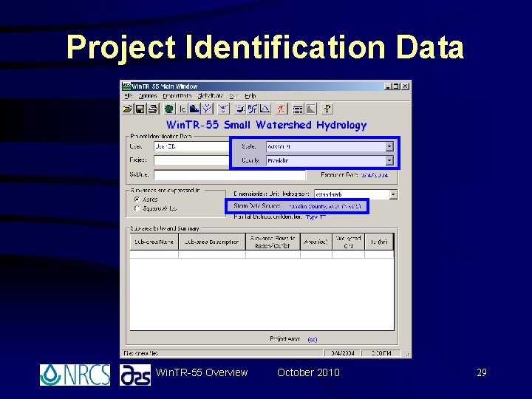Click the Print icon in toolbar
Image resolution: width=532 pixels, height=399 pixels.
tap(153, 109)
